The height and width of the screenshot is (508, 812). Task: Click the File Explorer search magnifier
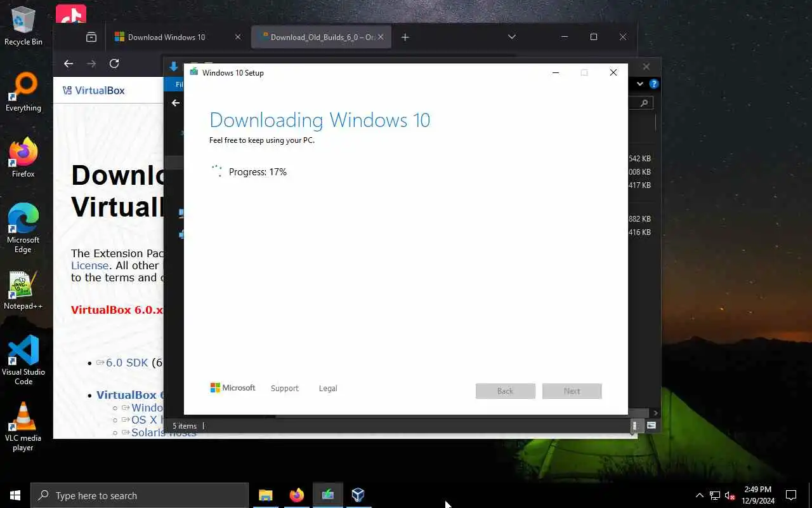coord(644,103)
